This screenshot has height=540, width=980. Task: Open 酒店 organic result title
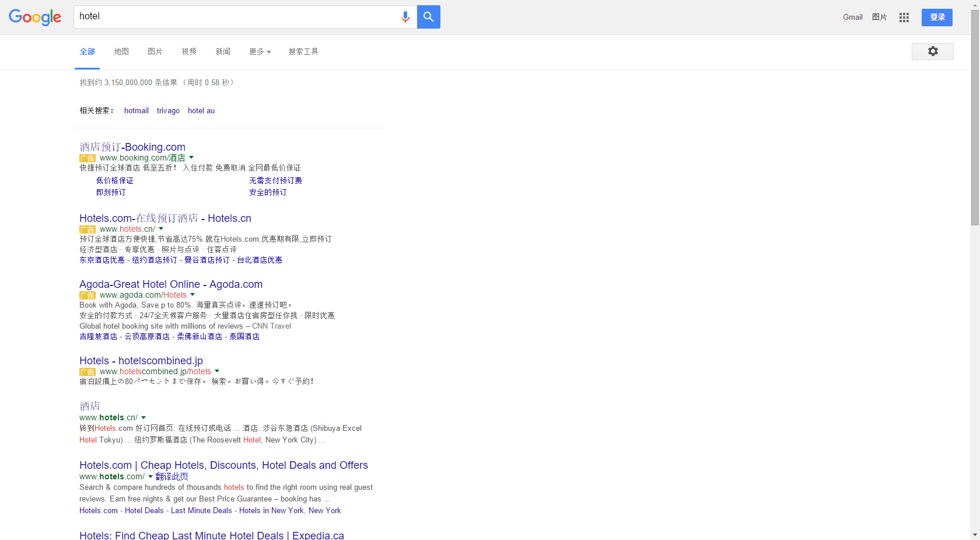click(x=90, y=406)
